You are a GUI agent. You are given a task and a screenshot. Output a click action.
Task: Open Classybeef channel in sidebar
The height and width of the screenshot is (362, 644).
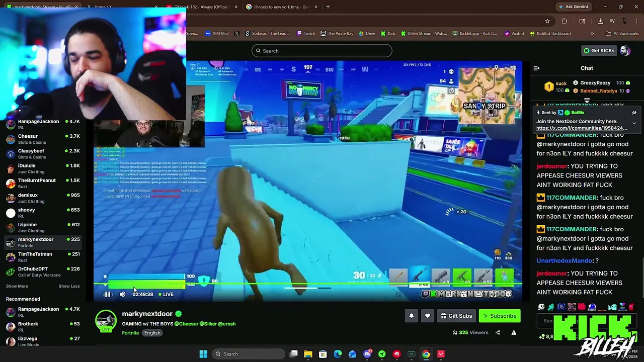pyautogui.click(x=43, y=154)
